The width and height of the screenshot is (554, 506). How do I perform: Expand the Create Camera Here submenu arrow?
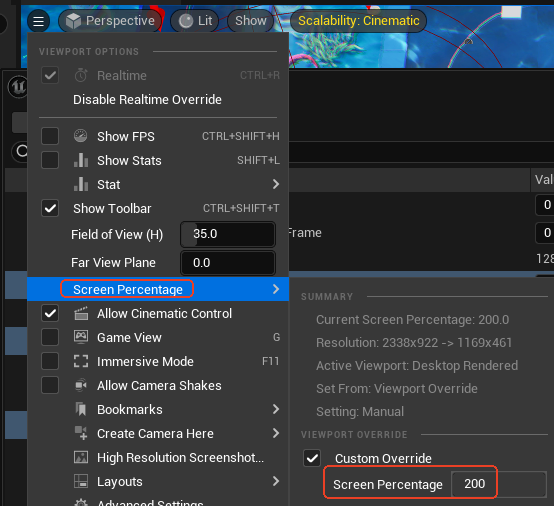click(x=276, y=433)
